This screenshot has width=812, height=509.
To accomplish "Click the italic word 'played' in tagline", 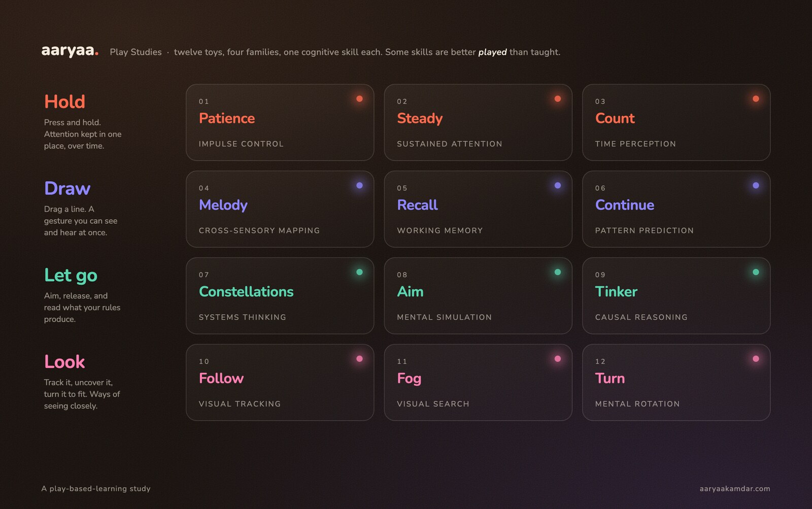I will tap(492, 52).
